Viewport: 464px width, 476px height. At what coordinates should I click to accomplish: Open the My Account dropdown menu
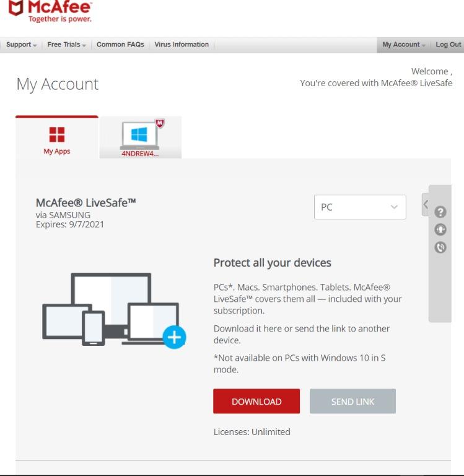coord(403,45)
